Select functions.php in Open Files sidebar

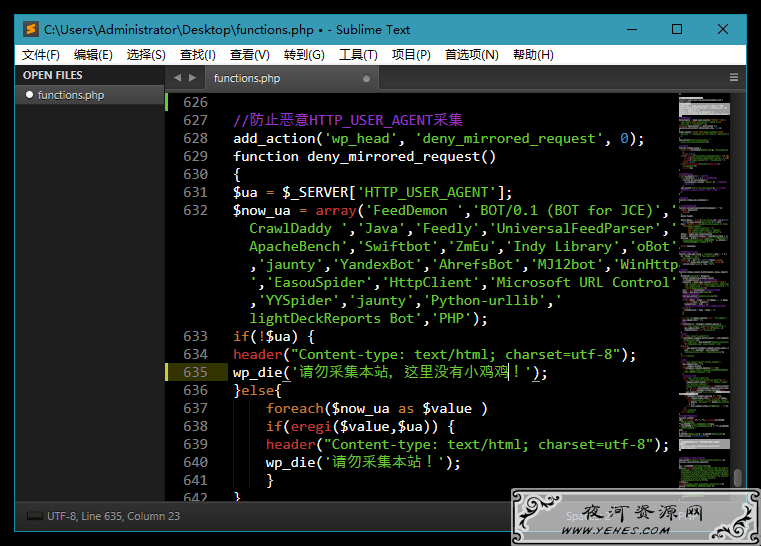90,95
